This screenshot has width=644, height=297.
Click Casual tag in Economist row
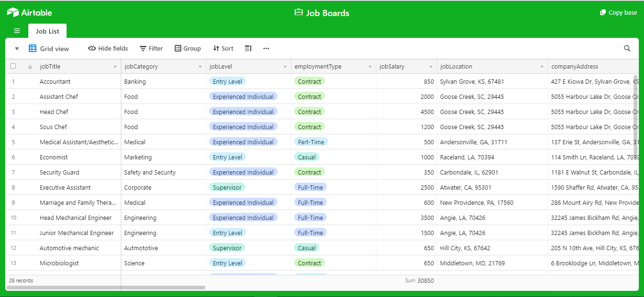click(307, 157)
